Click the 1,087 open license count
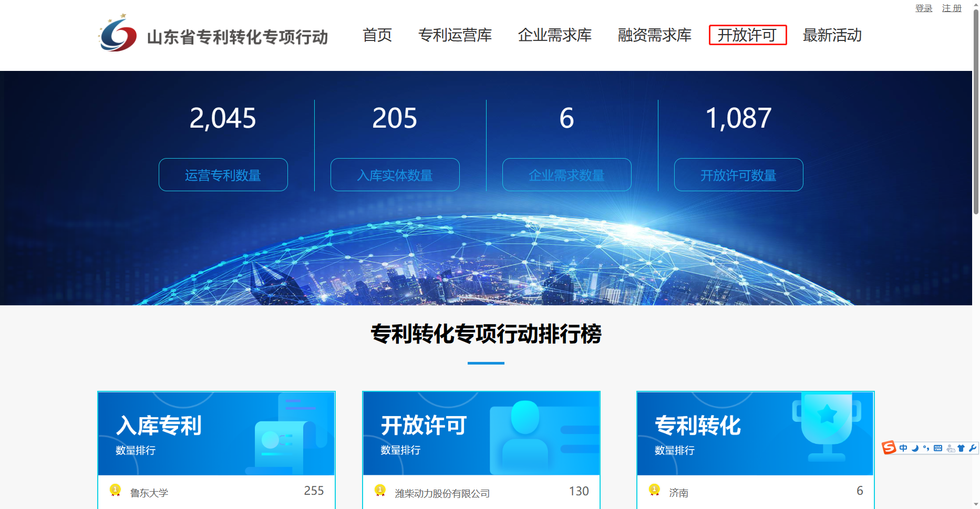 coord(738,118)
